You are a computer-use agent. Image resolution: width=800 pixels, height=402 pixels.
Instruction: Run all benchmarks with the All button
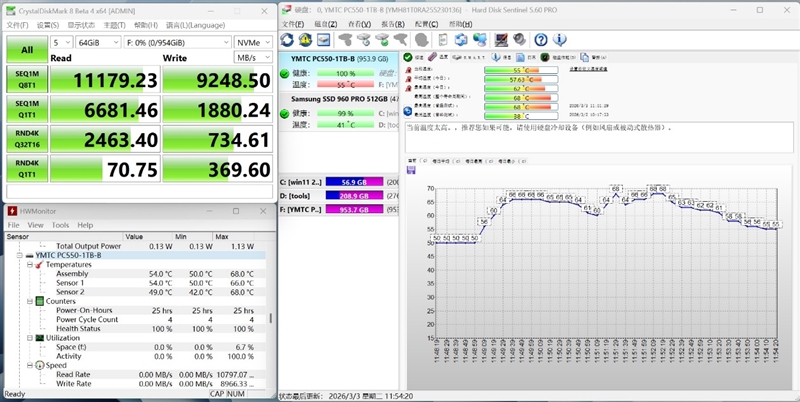click(x=27, y=49)
